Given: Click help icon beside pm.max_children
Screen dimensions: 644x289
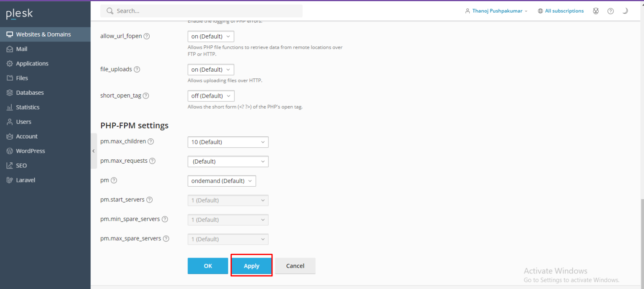Looking at the screenshot, I should tap(151, 142).
